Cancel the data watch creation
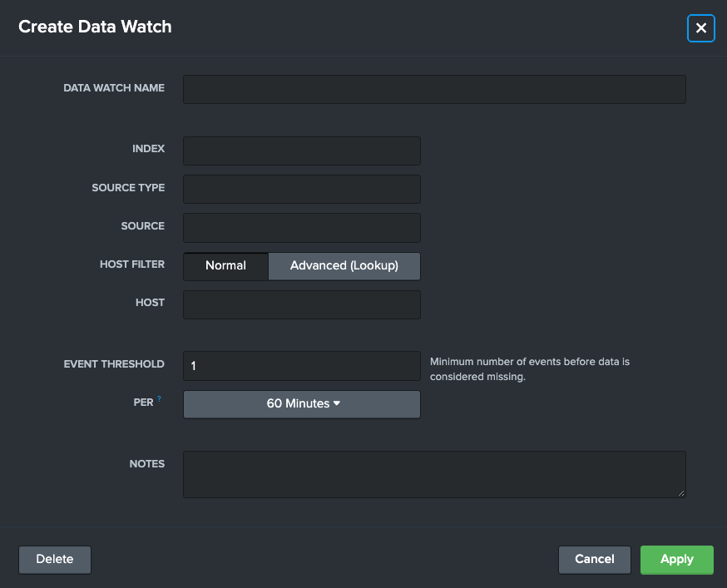Viewport: 727px width, 588px height. [x=595, y=560]
